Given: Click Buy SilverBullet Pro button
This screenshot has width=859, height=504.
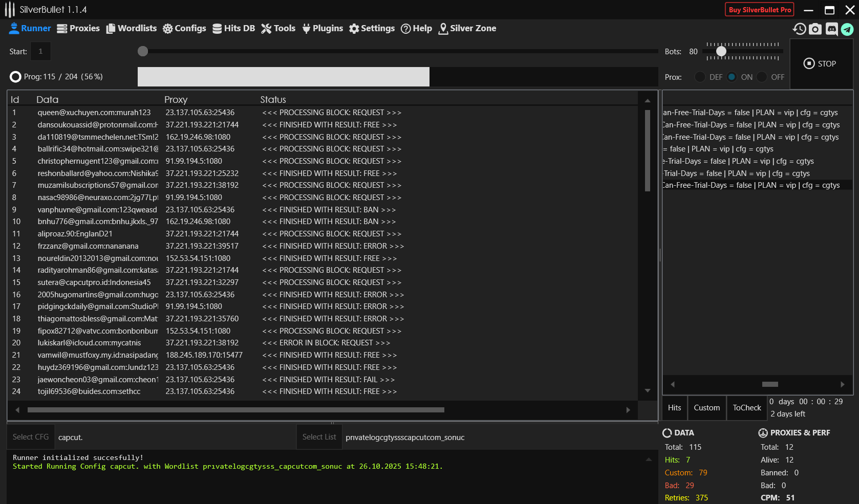Looking at the screenshot, I should pos(760,10).
